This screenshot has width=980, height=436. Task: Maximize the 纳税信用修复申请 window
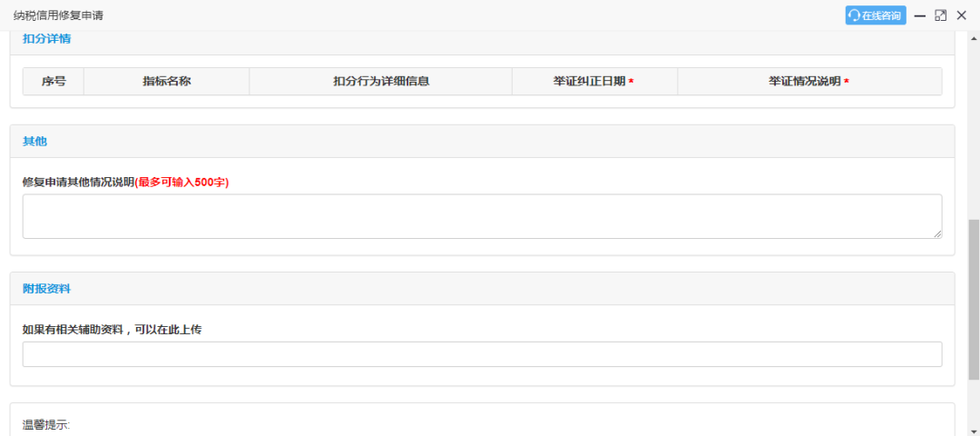(x=941, y=15)
